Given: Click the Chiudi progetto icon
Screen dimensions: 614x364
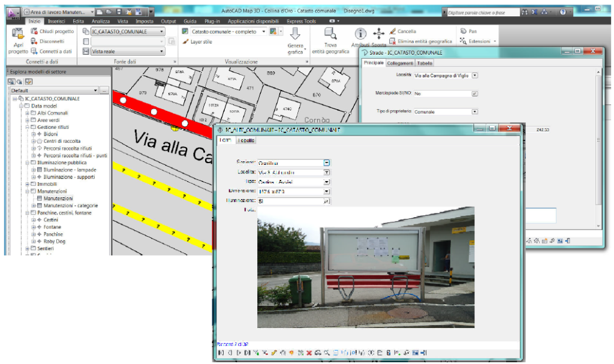Looking at the screenshot, I should tap(34, 31).
